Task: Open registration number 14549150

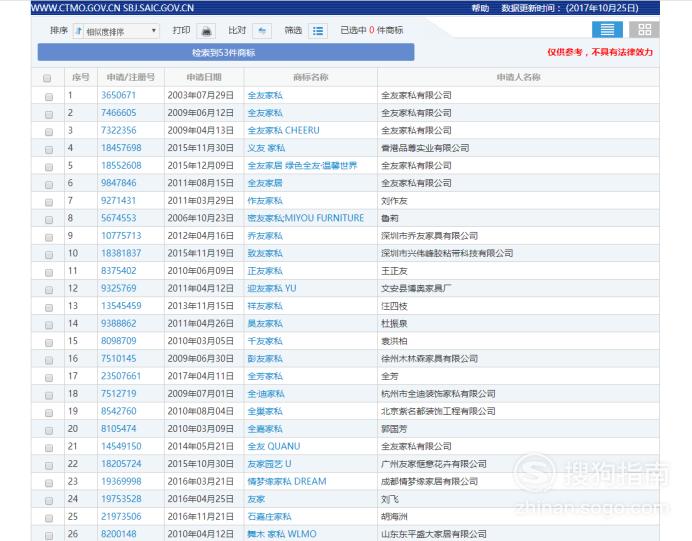Action: (121, 446)
